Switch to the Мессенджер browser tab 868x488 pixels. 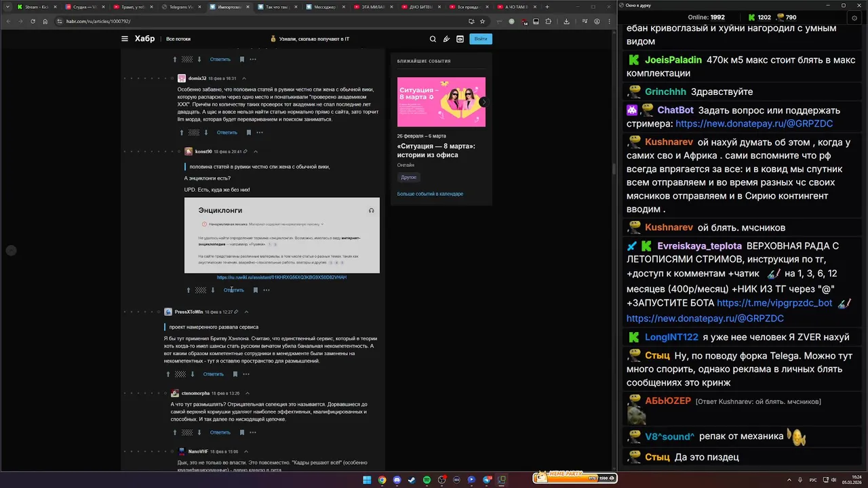(x=324, y=7)
